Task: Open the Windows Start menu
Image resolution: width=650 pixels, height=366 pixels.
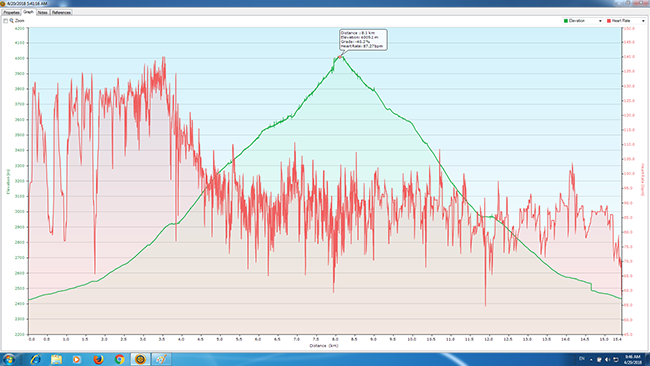Action: [9, 359]
